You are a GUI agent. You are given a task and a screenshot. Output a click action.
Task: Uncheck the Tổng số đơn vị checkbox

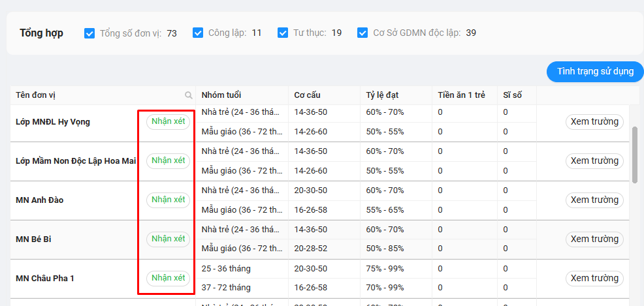click(x=89, y=33)
